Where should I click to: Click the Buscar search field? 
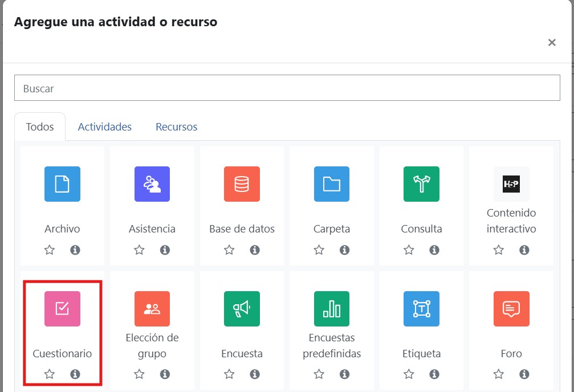coord(287,88)
